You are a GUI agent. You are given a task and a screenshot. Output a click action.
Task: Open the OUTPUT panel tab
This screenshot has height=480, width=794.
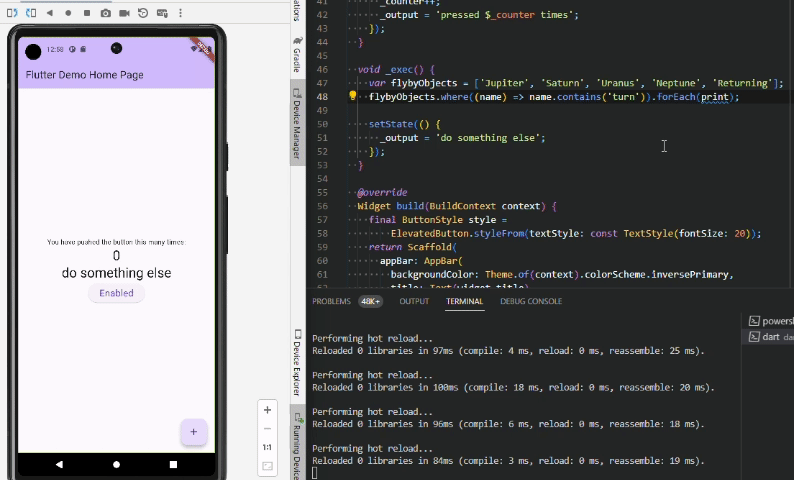pyautogui.click(x=414, y=301)
